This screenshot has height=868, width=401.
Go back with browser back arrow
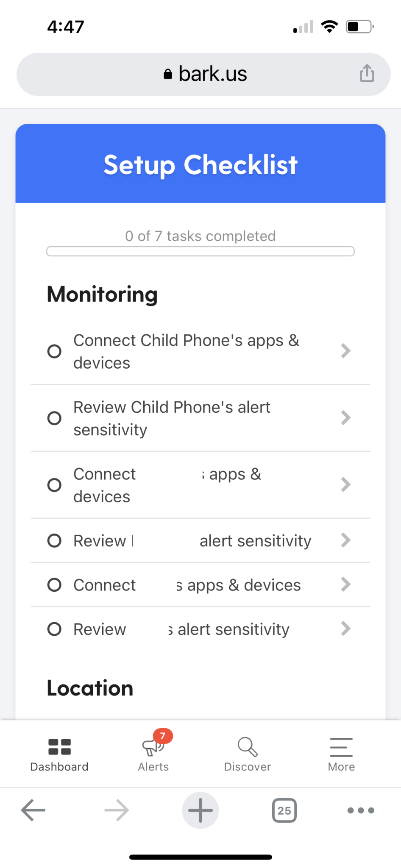(33, 810)
